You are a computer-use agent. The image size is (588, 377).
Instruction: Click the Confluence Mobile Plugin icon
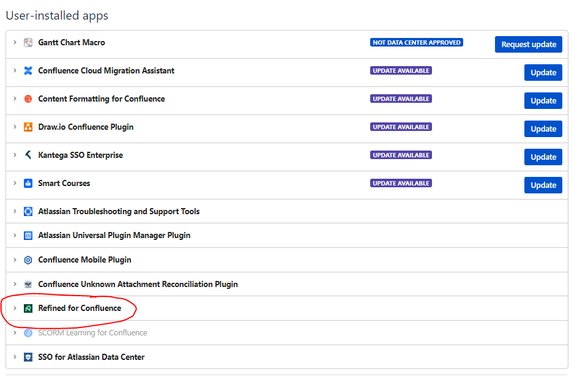pos(28,259)
